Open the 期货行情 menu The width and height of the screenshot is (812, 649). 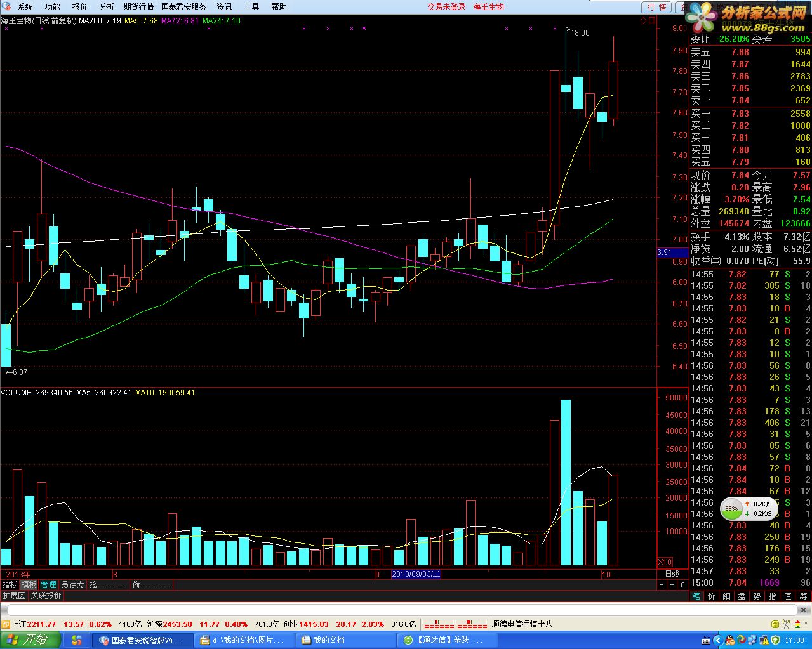click(138, 7)
